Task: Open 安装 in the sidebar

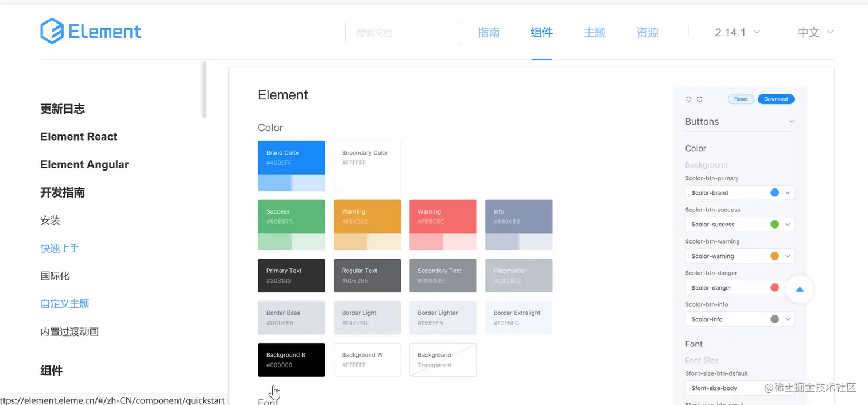Action: [50, 220]
